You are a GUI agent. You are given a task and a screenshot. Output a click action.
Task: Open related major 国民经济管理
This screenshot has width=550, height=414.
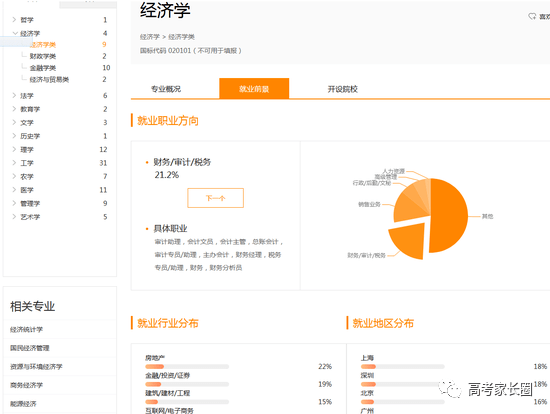(x=30, y=348)
